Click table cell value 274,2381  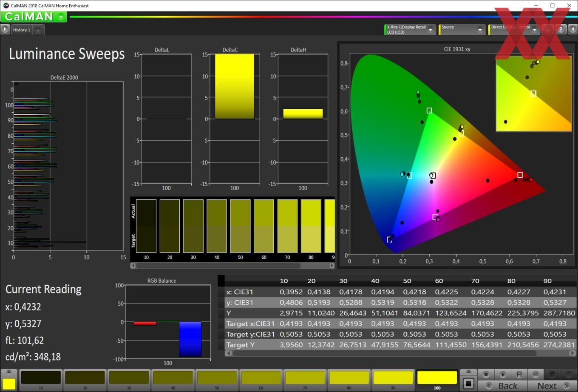coord(559,345)
